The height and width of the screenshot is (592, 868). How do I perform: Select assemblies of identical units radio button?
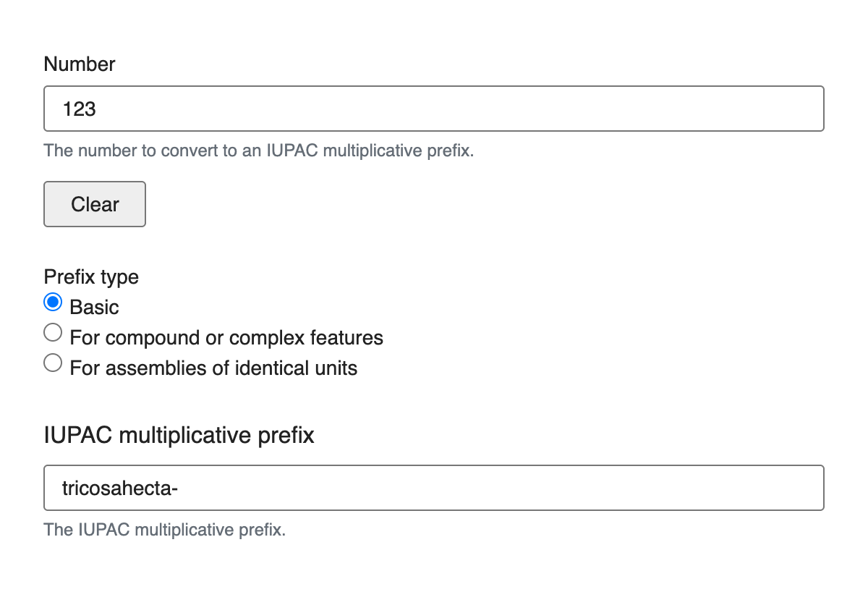pyautogui.click(x=53, y=363)
